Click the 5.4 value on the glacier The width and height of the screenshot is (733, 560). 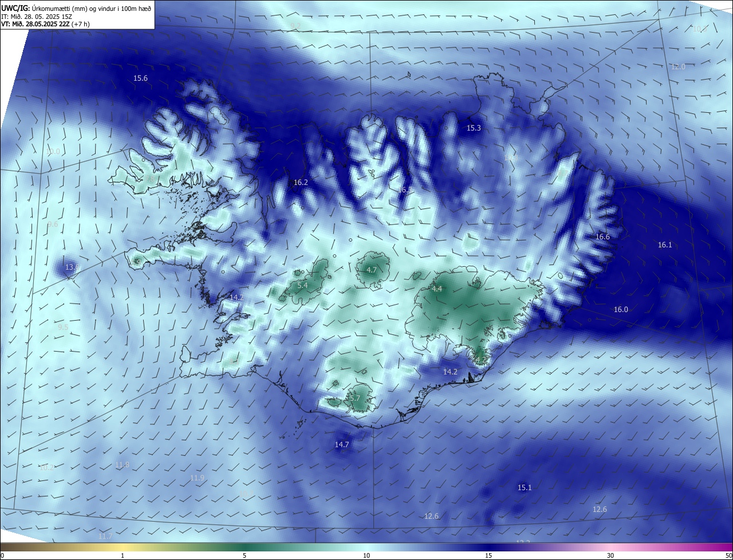pyautogui.click(x=303, y=286)
